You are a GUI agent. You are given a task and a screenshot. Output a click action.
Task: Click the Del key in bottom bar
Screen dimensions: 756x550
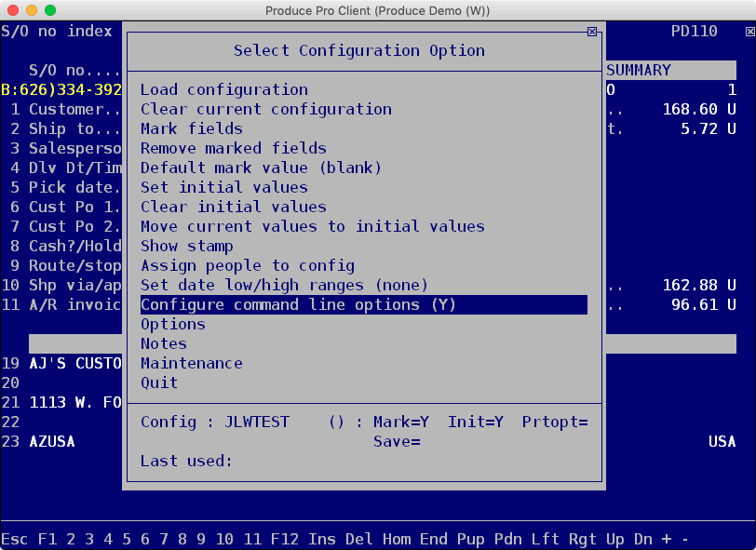[x=359, y=539]
